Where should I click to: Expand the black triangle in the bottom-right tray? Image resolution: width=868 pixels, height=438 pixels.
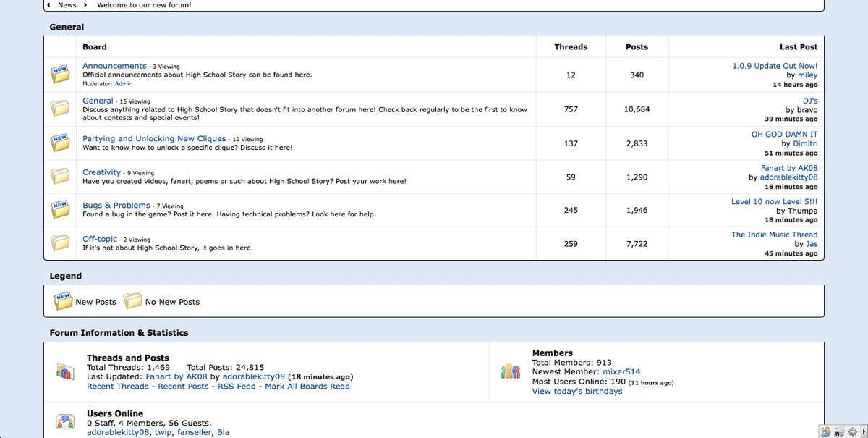tap(864, 431)
